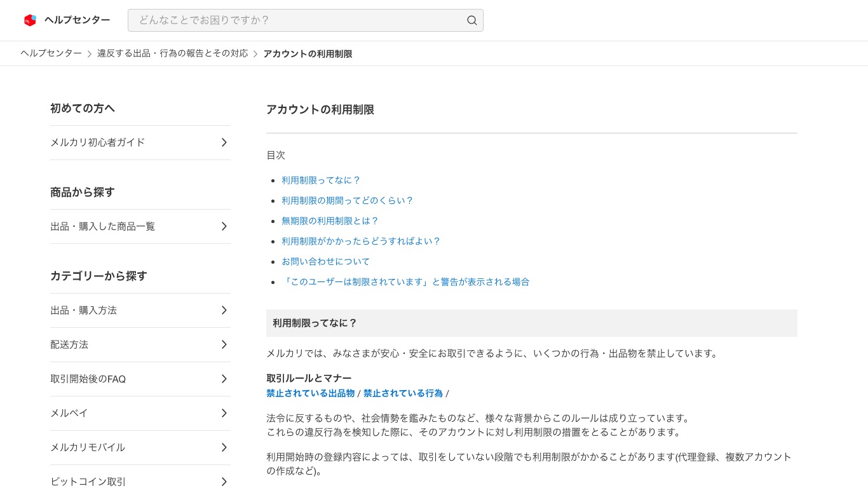Open メルカリモバイル category
Image resolution: width=868 pixels, height=488 pixels.
click(140, 447)
